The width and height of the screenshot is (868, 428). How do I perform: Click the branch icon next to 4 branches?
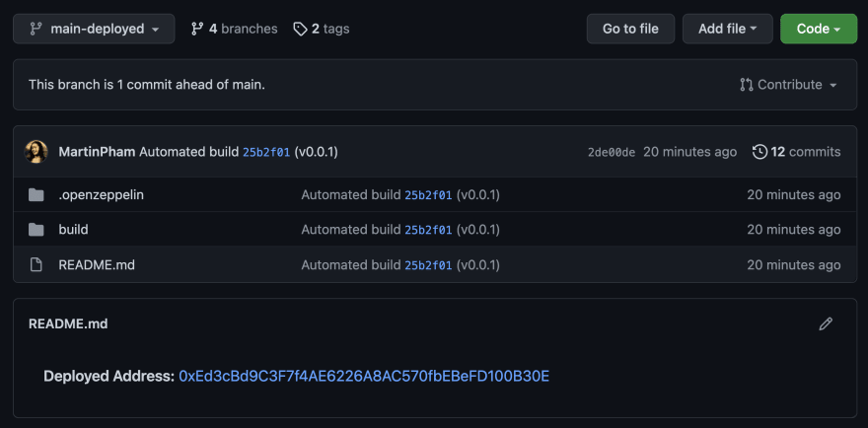[196, 29]
